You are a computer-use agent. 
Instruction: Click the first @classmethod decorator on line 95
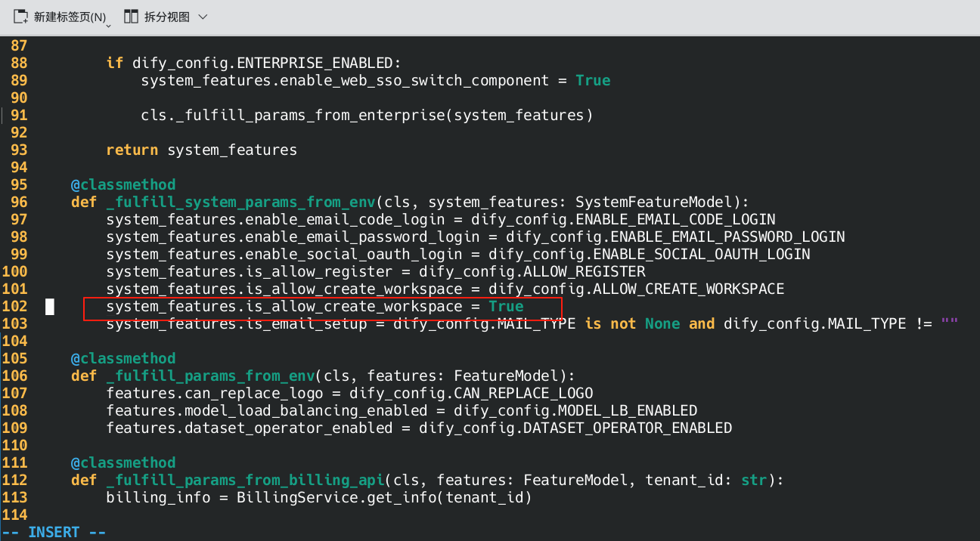(x=123, y=184)
